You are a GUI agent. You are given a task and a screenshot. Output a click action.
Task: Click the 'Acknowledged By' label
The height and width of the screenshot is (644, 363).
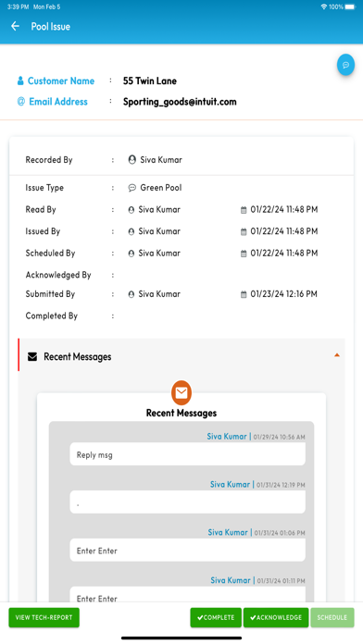pyautogui.click(x=58, y=275)
